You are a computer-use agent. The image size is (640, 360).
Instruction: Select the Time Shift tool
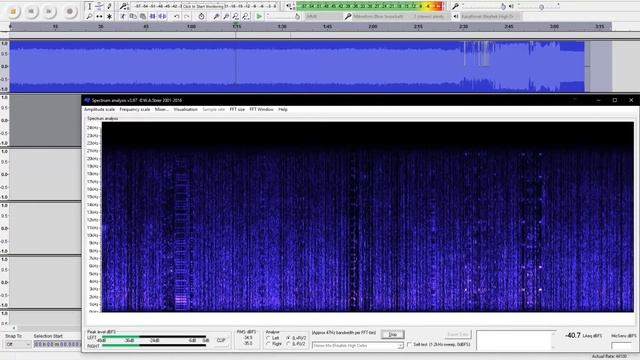click(x=99, y=16)
